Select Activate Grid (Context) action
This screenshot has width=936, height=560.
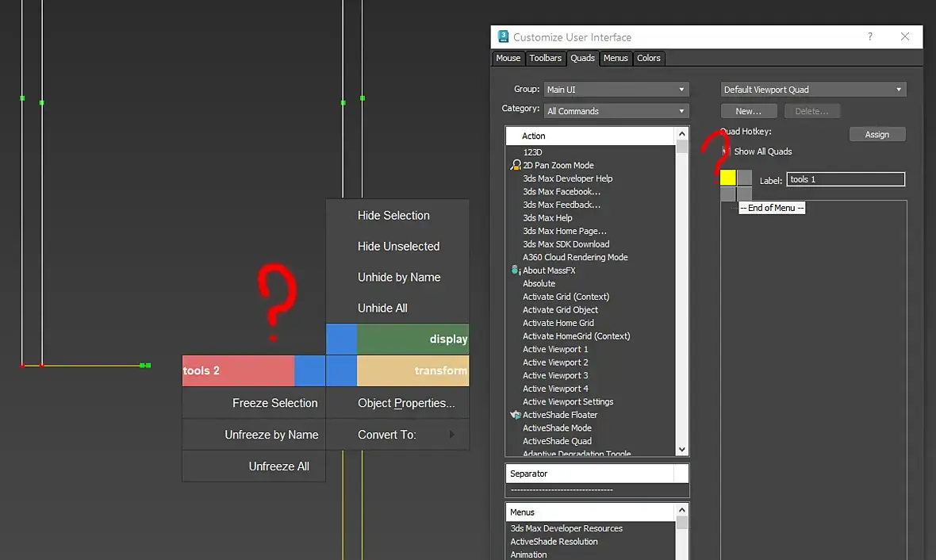pyautogui.click(x=566, y=297)
